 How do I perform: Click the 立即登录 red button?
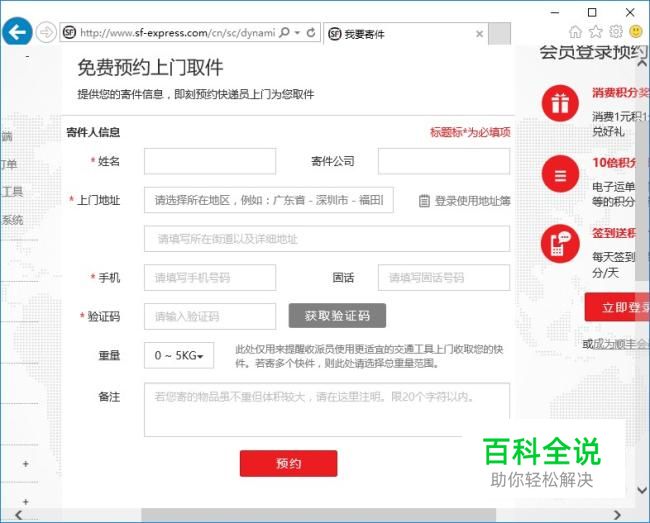pos(617,307)
